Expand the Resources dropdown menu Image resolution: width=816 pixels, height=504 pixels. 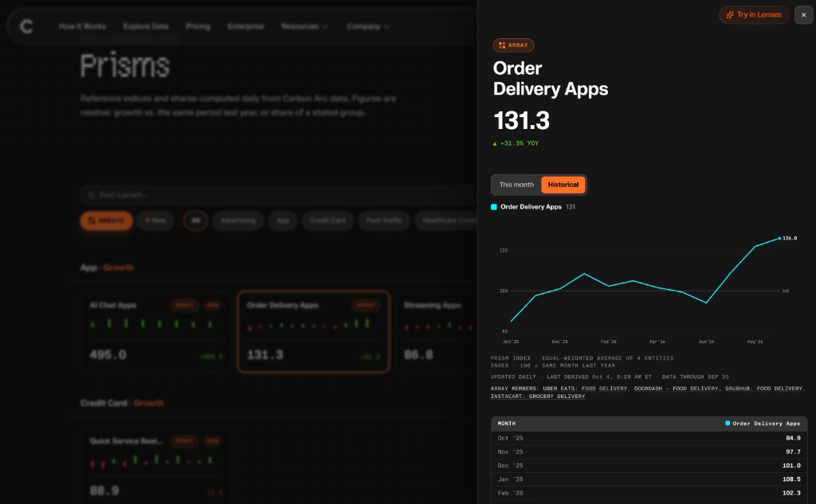304,26
